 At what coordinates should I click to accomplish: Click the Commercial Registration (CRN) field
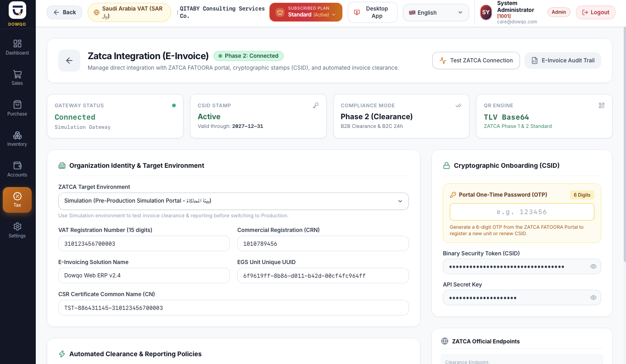pyautogui.click(x=323, y=243)
